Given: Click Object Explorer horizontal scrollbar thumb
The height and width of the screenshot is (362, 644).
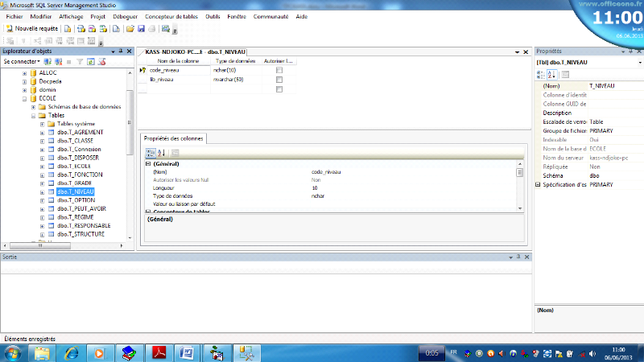Looking at the screenshot, I should click(39, 246).
